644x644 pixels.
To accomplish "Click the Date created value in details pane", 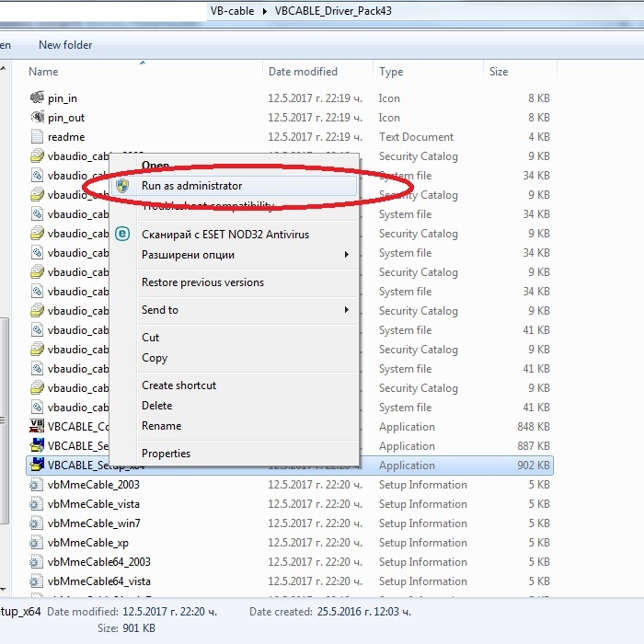I will click(364, 612).
